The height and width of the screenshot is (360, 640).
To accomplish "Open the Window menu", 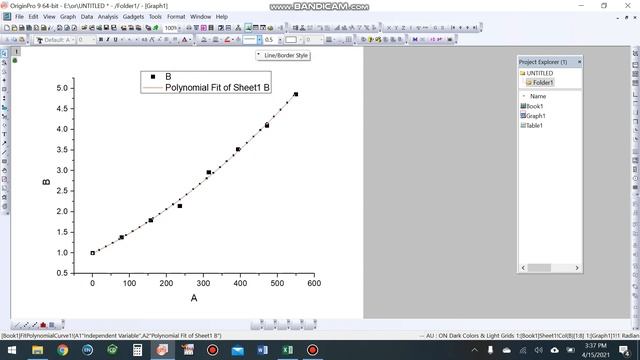I will (x=200, y=17).
